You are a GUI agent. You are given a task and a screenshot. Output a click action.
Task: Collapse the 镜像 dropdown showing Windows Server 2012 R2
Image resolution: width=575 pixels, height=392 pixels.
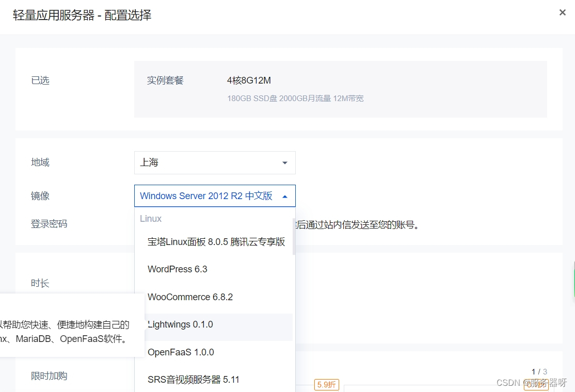215,196
